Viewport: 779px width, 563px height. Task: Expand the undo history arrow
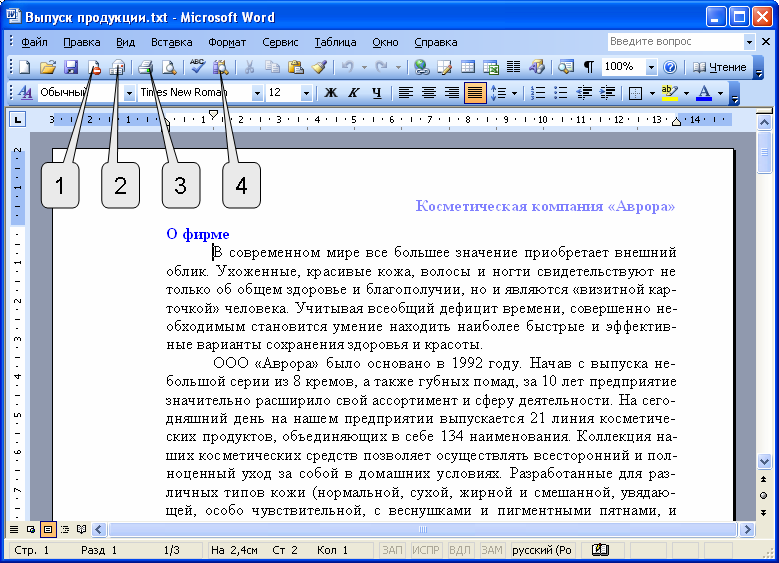(364, 67)
